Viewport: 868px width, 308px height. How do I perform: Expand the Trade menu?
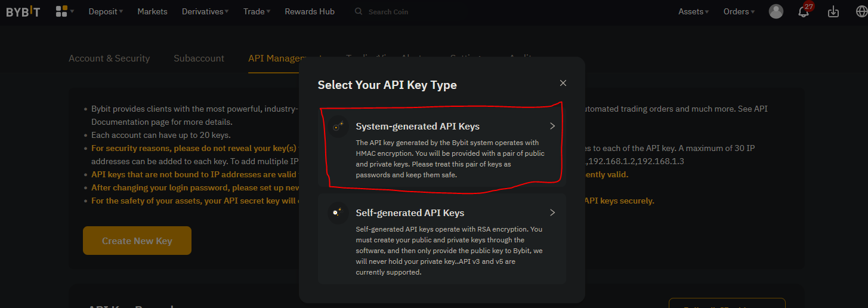(257, 11)
